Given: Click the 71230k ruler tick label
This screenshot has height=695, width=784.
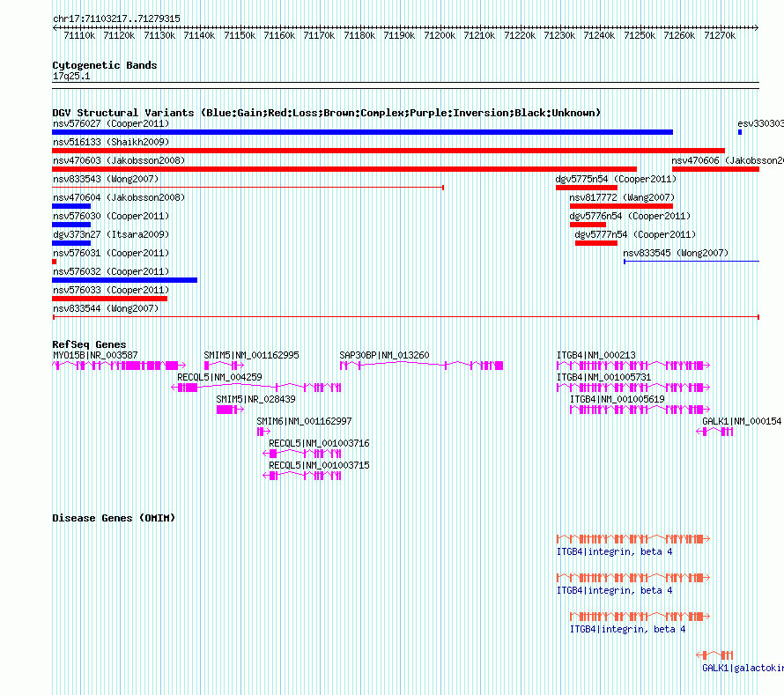Looking at the screenshot, I should coord(559,35).
